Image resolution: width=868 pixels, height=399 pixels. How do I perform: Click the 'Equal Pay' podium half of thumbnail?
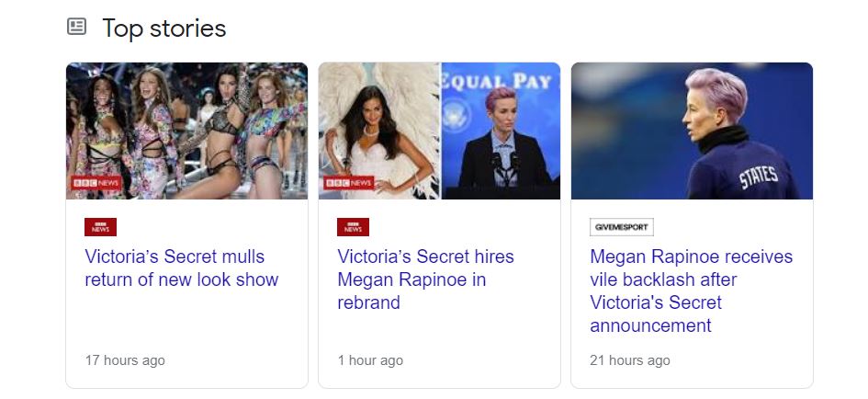[x=501, y=131]
